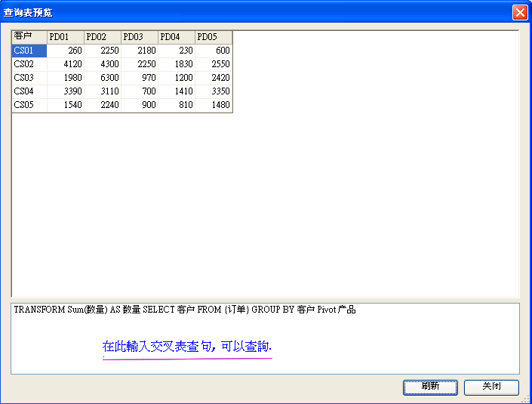The height and width of the screenshot is (404, 532).
Task: Click the PD01 column header
Action: (x=65, y=37)
